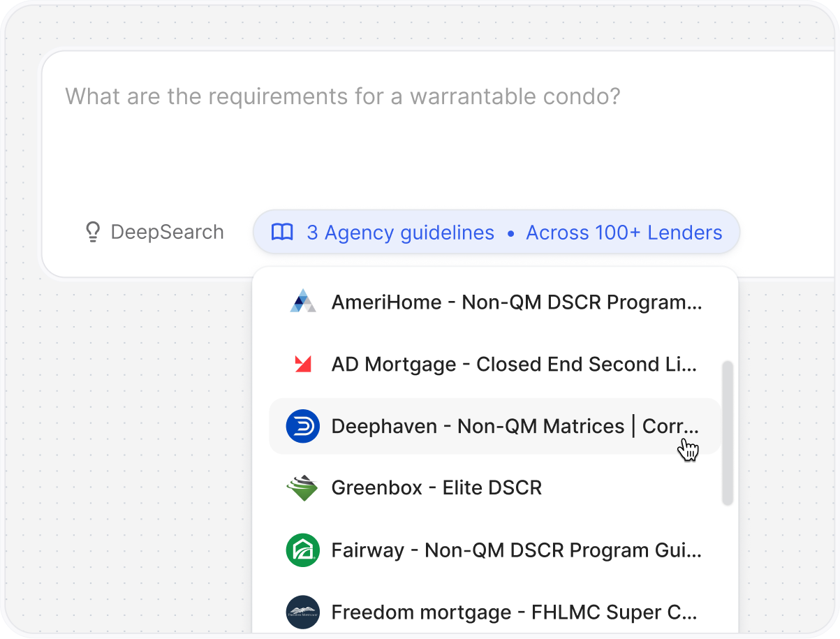840x639 pixels.
Task: Click the "3 Agency guidelines" link
Action: pyautogui.click(x=401, y=232)
